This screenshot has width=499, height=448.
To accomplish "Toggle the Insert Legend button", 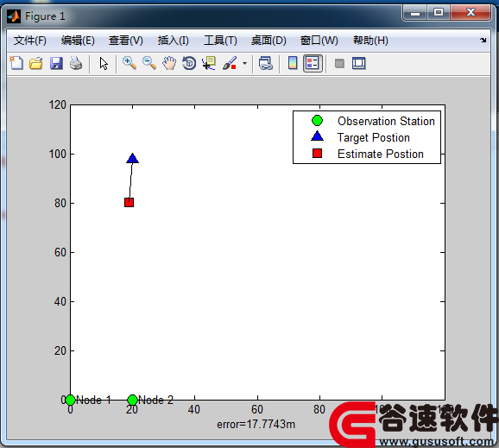I will click(313, 63).
